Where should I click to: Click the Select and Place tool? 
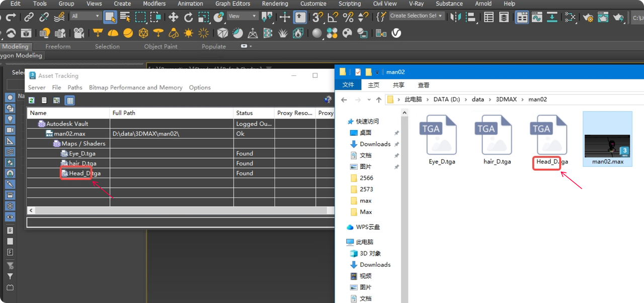coord(218,17)
